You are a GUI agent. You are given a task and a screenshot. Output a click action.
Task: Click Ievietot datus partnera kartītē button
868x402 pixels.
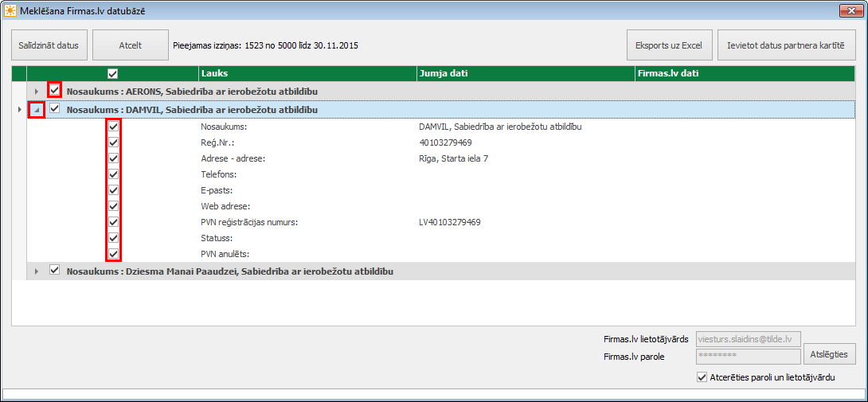pyautogui.click(x=787, y=45)
